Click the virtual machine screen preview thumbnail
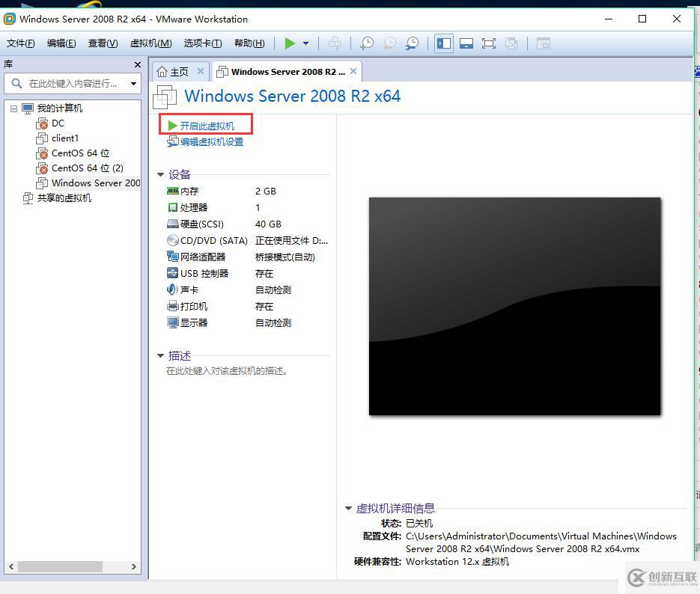The width and height of the screenshot is (700, 594). pyautogui.click(x=515, y=307)
